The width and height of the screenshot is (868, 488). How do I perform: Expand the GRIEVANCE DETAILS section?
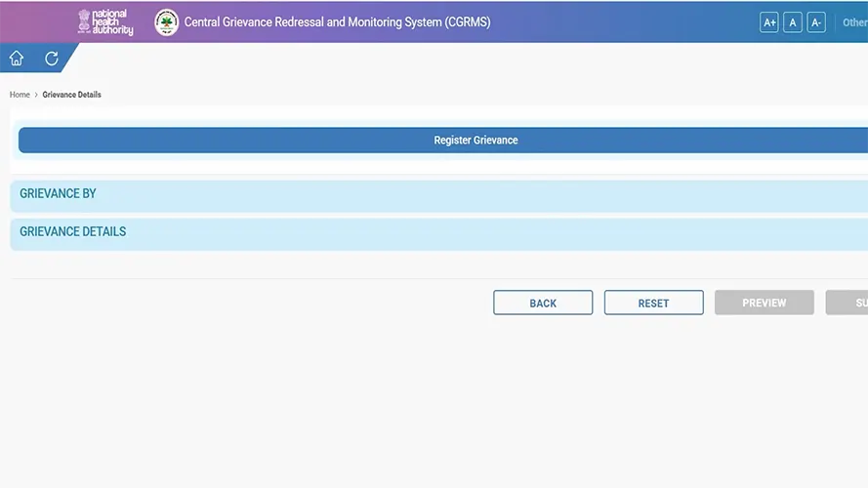point(439,233)
